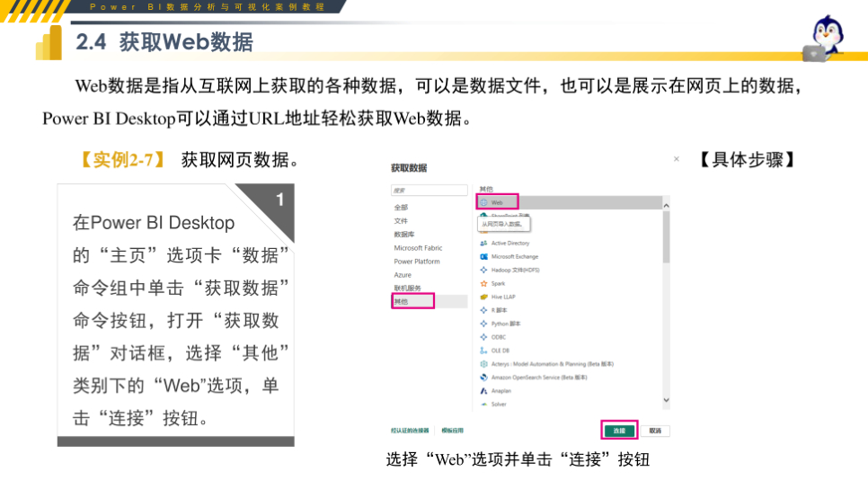
Task: Open the 经认证的连接器 link
Action: click(410, 431)
